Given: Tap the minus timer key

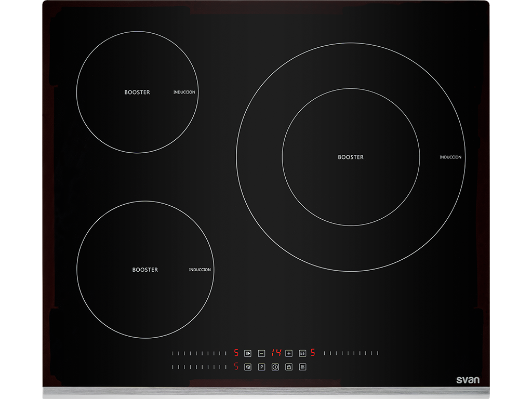Looking at the screenshot, I should (x=261, y=353).
